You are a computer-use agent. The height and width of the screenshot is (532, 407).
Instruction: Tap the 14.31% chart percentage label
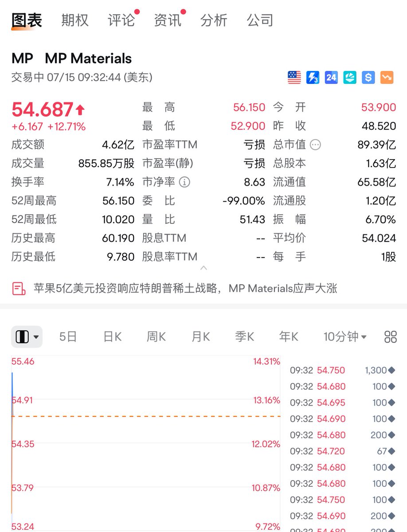[267, 361]
